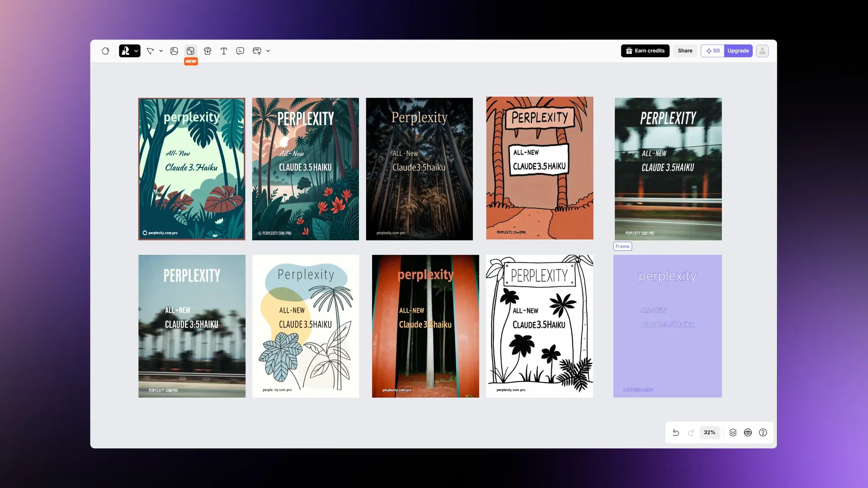Select the orange cartoon signboard poster

pyautogui.click(x=540, y=168)
